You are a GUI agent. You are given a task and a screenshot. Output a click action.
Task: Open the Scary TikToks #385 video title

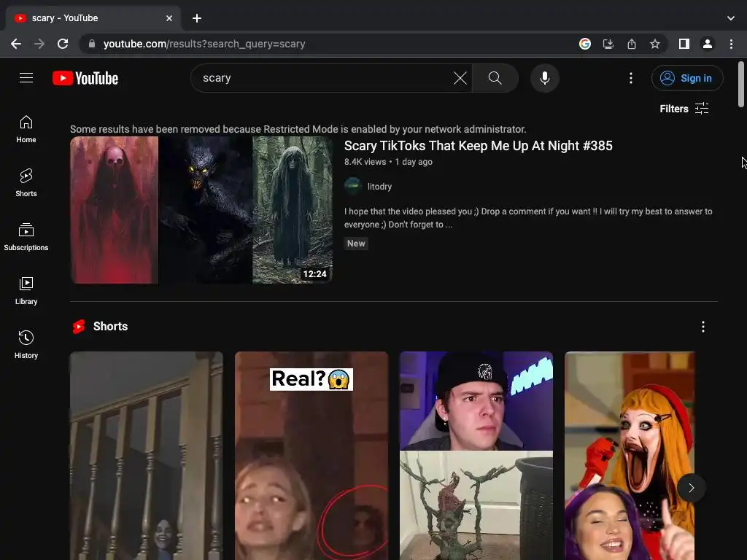479,146
